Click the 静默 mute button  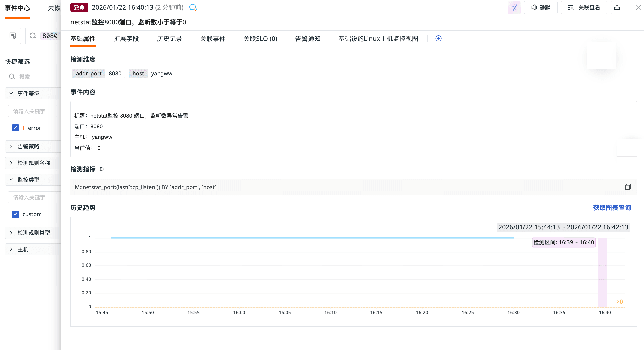pos(540,8)
